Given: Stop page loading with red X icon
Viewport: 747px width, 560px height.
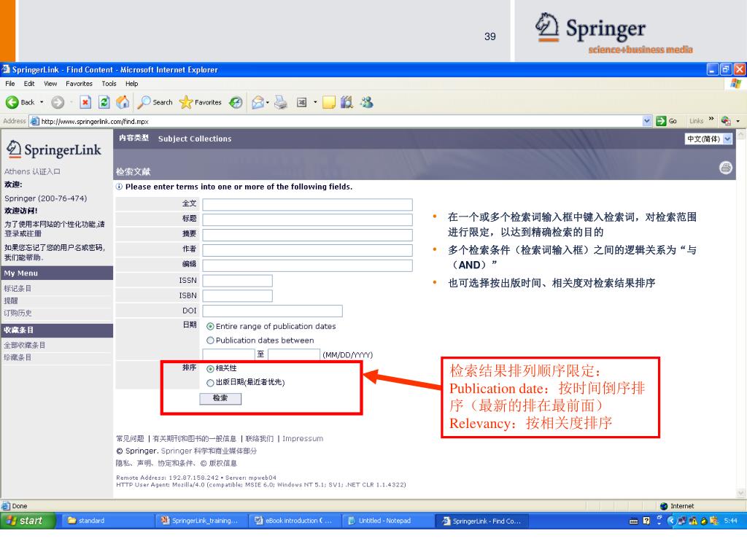Looking at the screenshot, I should coord(85,102).
